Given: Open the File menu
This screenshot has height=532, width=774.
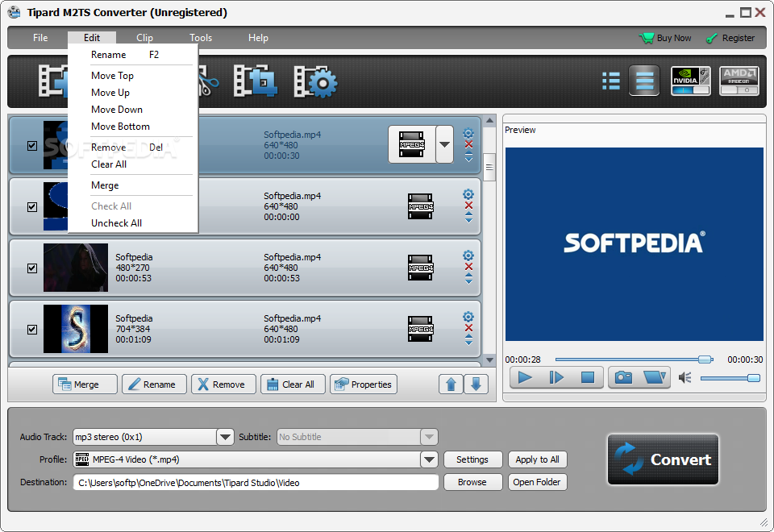Looking at the screenshot, I should 40,38.
